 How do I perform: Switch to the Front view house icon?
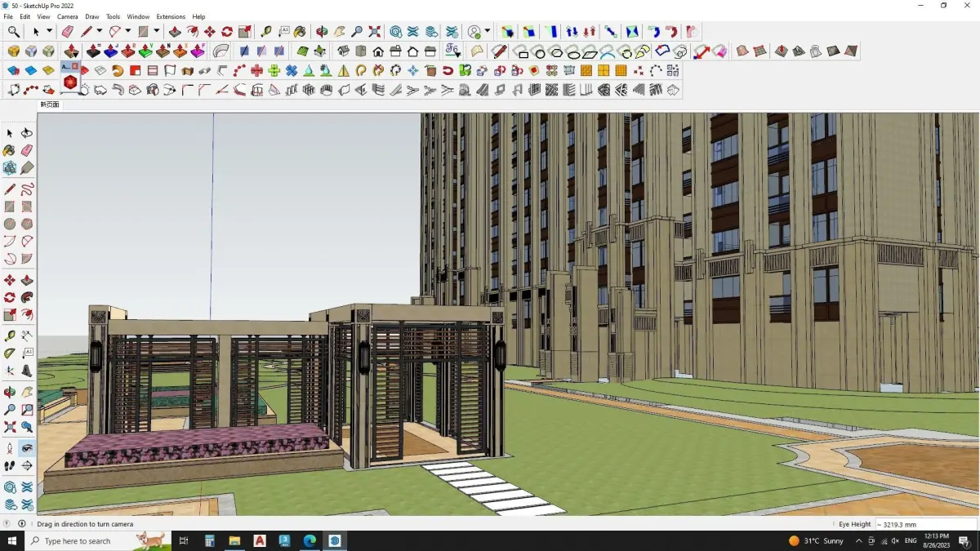[x=377, y=51]
